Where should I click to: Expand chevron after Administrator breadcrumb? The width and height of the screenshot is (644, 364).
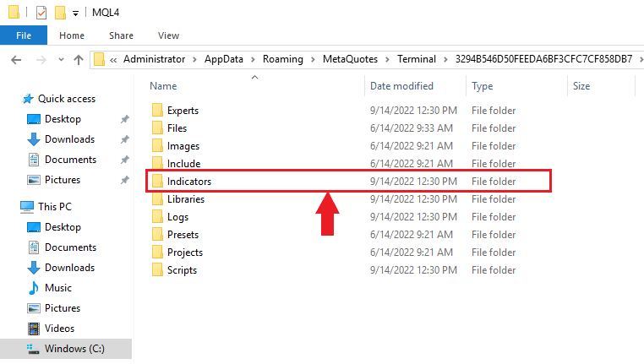click(194, 59)
